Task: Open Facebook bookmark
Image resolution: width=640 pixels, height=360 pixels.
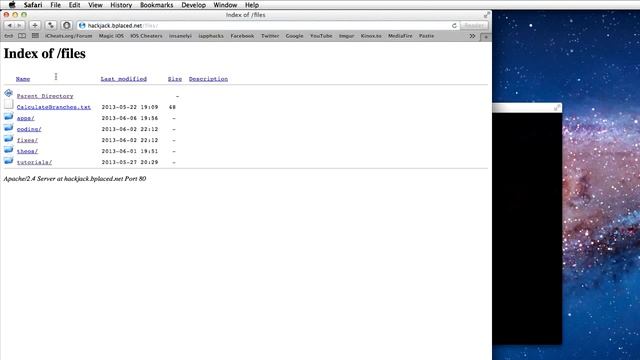Action: pos(242,36)
